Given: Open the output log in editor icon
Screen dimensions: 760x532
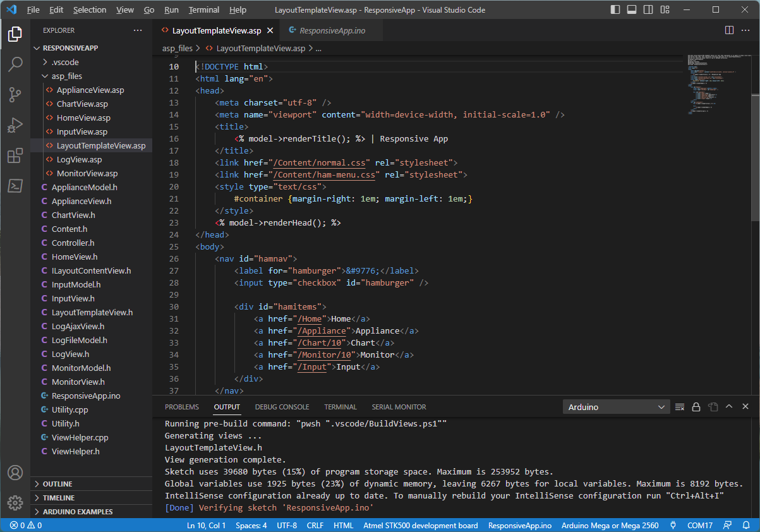Looking at the screenshot, I should pos(713,407).
